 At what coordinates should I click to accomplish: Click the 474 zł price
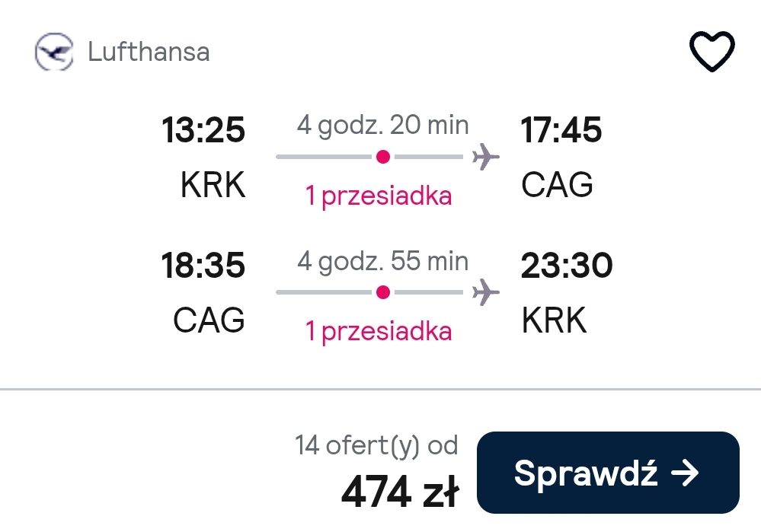(400, 492)
